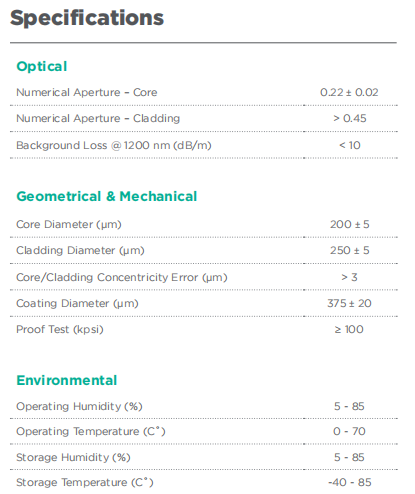Click Background Loss @ 1200 nm label
Viewport: 415px width, 494px height.
pos(114,145)
